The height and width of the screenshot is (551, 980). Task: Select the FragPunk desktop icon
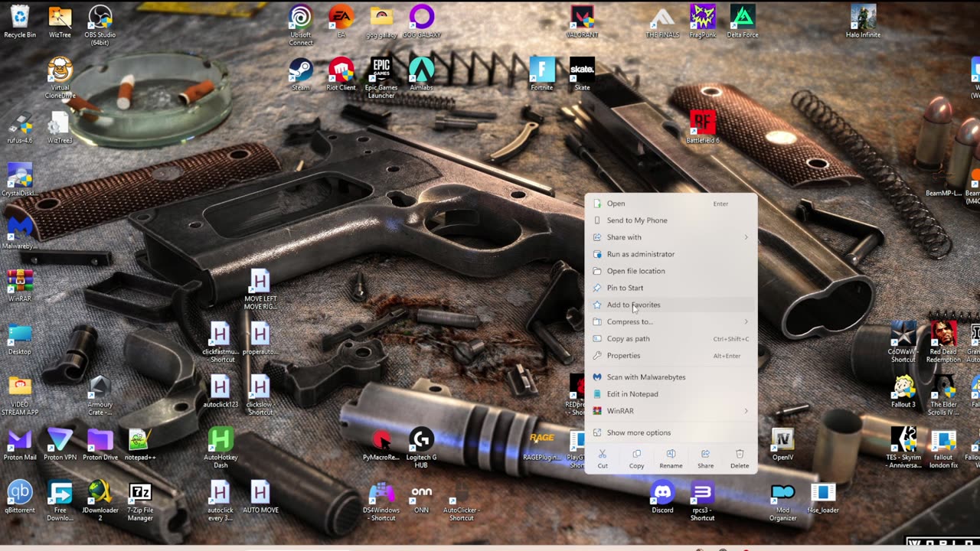(703, 21)
